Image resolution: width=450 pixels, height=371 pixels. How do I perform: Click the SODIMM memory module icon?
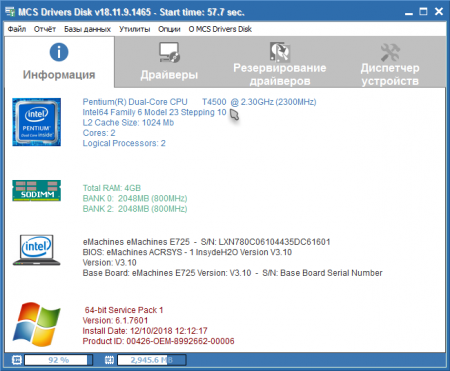click(x=37, y=191)
